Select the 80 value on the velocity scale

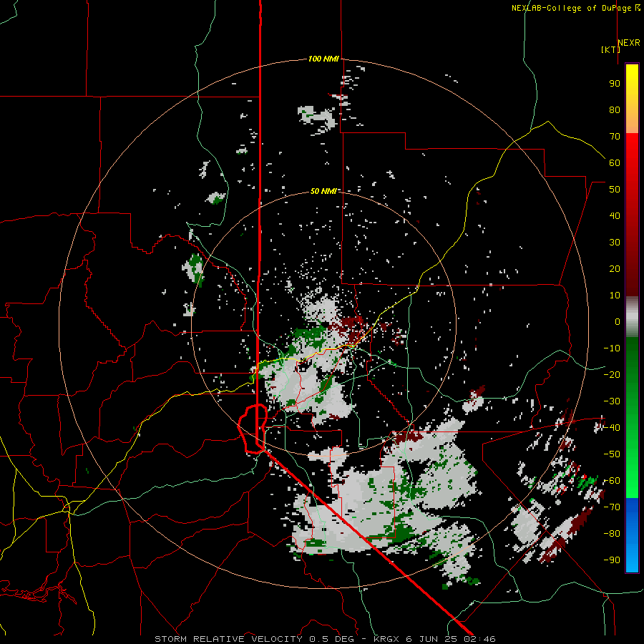[615, 109]
